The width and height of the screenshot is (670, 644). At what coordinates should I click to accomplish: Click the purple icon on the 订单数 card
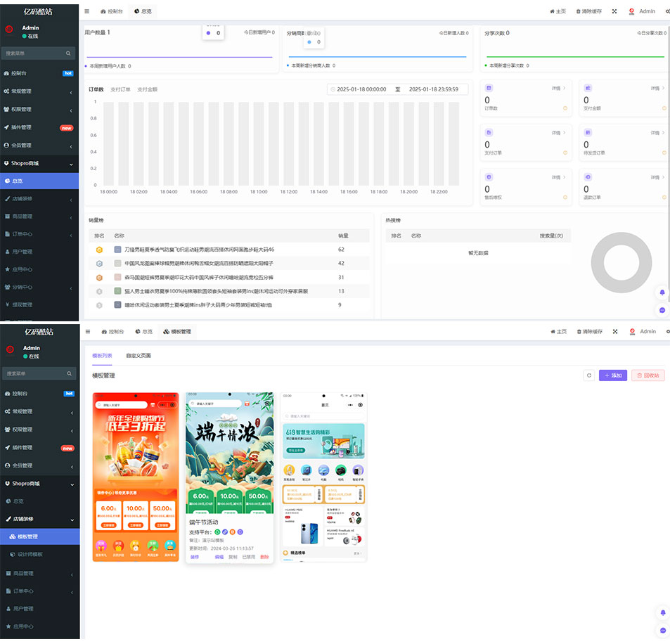[x=489, y=88]
